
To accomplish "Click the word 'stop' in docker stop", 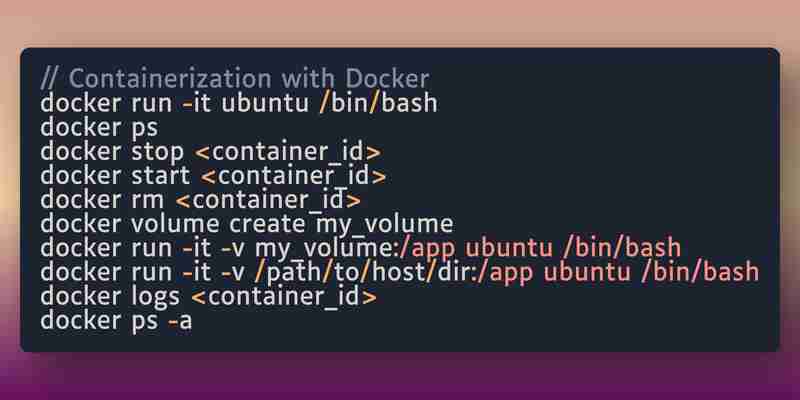I will pyautogui.click(x=157, y=152).
